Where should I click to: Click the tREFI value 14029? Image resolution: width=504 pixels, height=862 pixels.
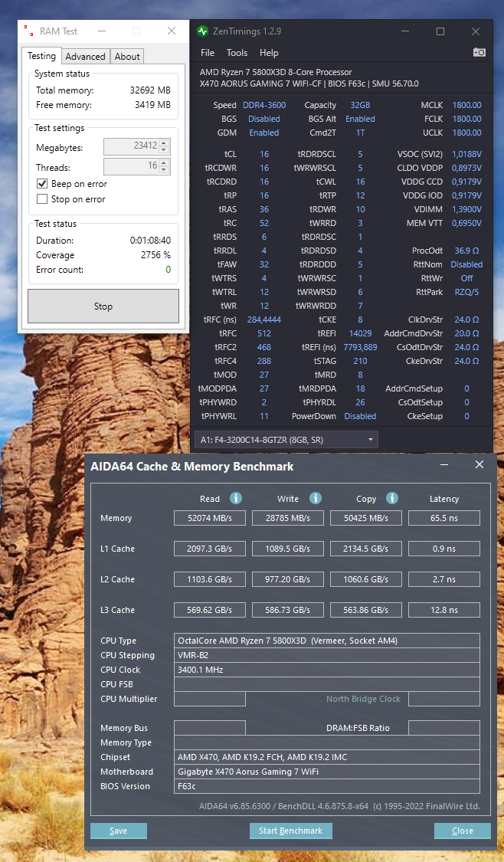(361, 333)
